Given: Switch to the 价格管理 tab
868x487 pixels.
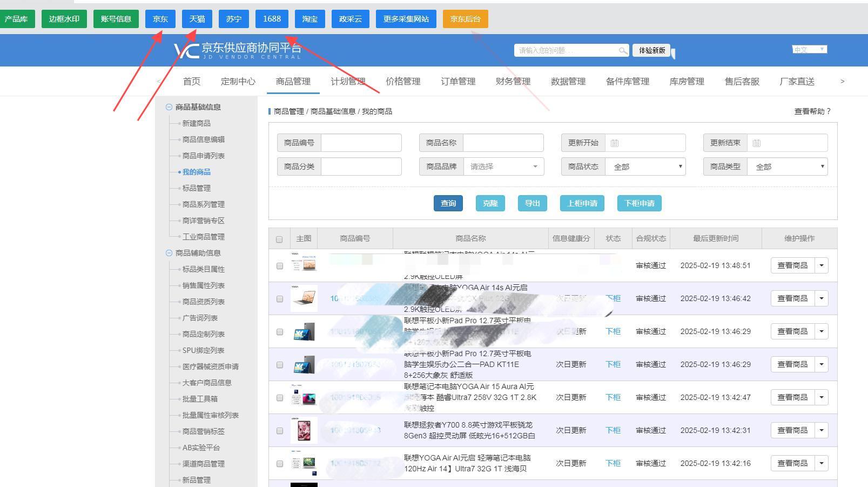Looking at the screenshot, I should (403, 82).
